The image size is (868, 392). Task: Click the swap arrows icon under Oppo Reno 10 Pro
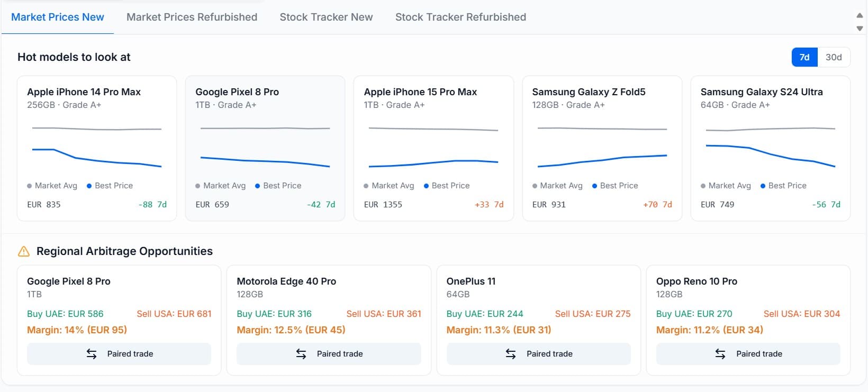point(720,354)
